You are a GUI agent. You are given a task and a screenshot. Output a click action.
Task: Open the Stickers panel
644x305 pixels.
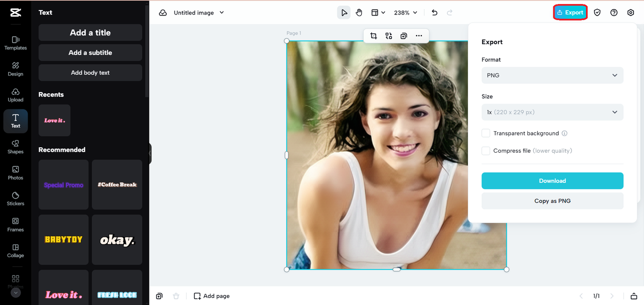[x=16, y=199]
